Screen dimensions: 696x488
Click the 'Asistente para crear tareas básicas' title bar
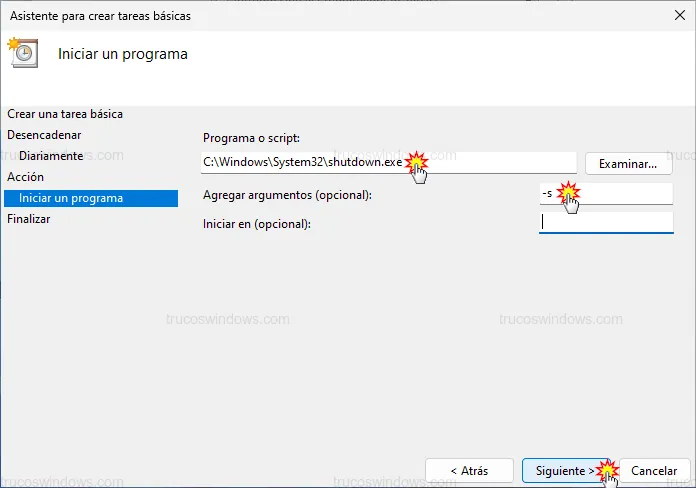[x=300, y=16]
